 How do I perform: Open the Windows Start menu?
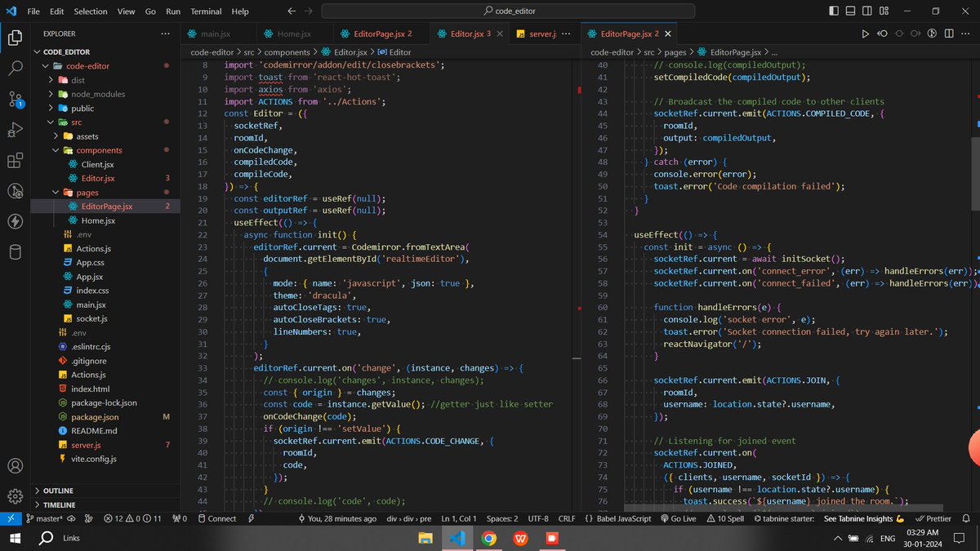[15, 538]
